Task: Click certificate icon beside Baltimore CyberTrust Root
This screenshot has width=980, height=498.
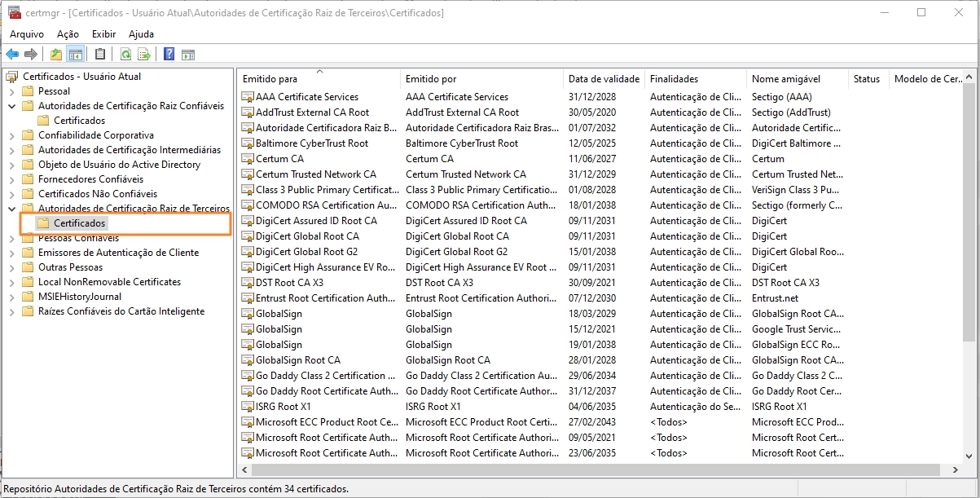Action: coord(248,143)
